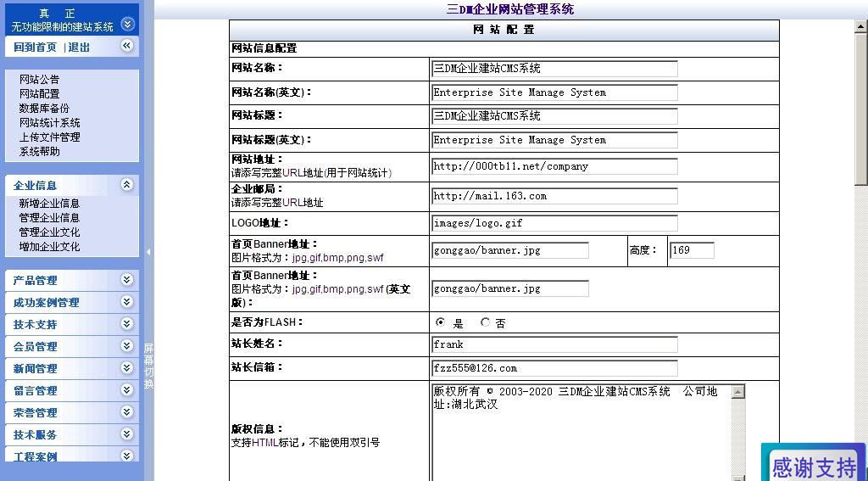868x481 pixels.
Task: Click the 站长姓名 input field
Action: click(554, 344)
